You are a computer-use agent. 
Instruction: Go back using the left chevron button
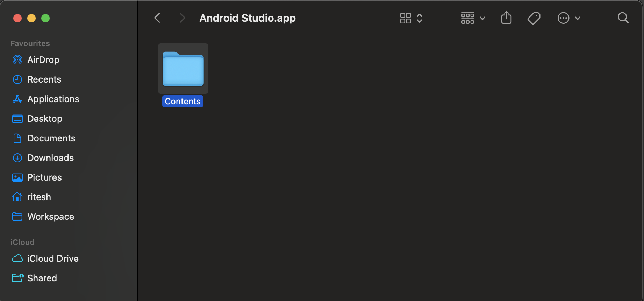point(157,18)
